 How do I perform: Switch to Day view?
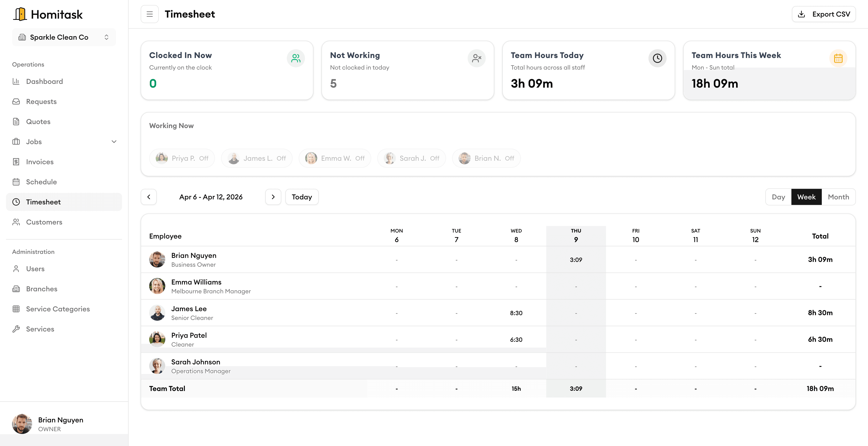click(778, 197)
